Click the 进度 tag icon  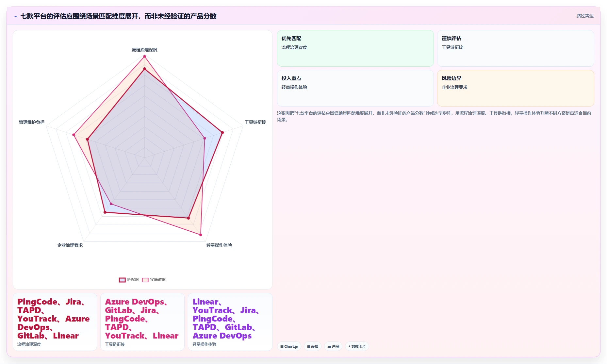(x=329, y=346)
